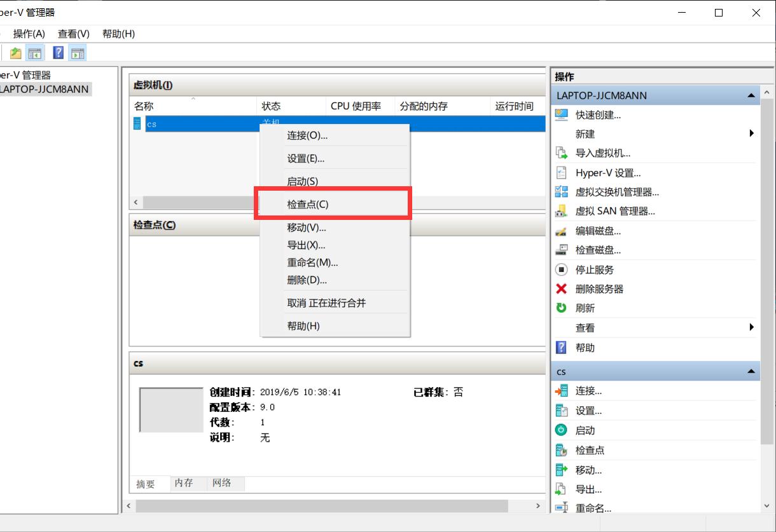Expand the 新建 submenu arrow

751,133
